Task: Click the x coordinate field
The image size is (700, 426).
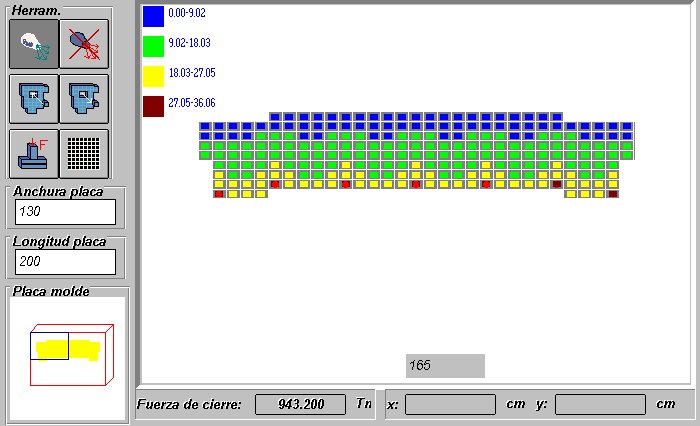Action: pyautogui.click(x=450, y=404)
